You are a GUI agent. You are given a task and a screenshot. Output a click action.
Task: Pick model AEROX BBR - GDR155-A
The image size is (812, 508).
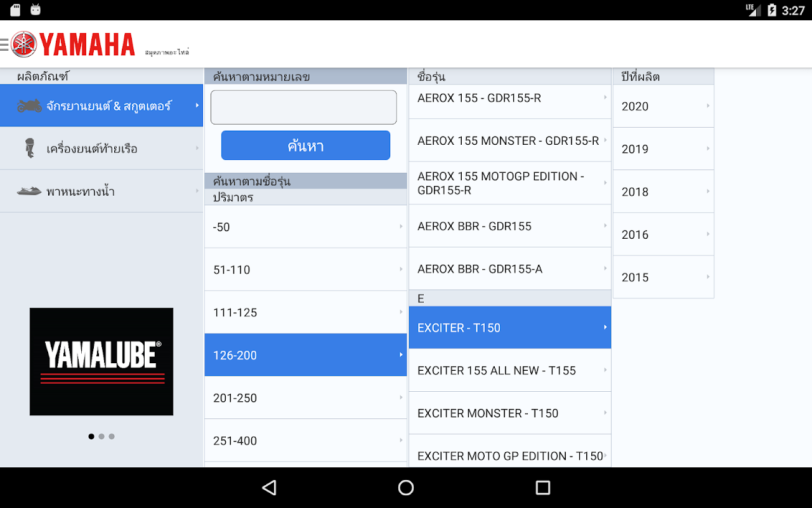(510, 269)
